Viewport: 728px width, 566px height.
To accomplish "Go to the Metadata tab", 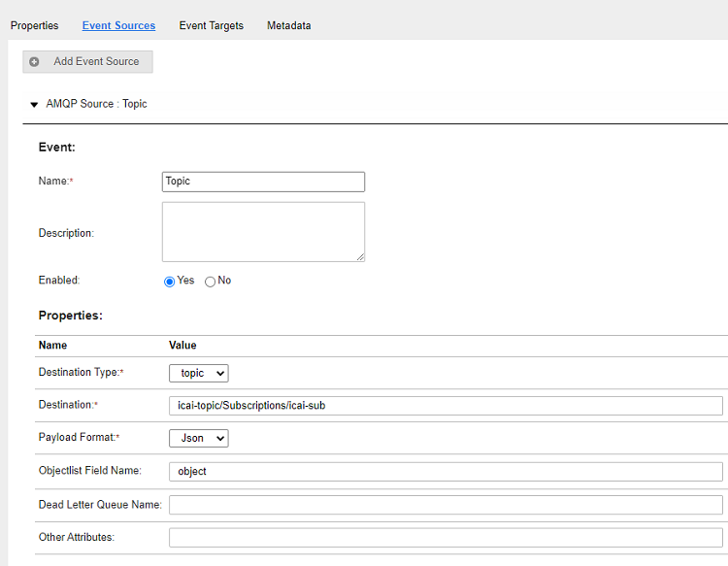I will point(289,25).
